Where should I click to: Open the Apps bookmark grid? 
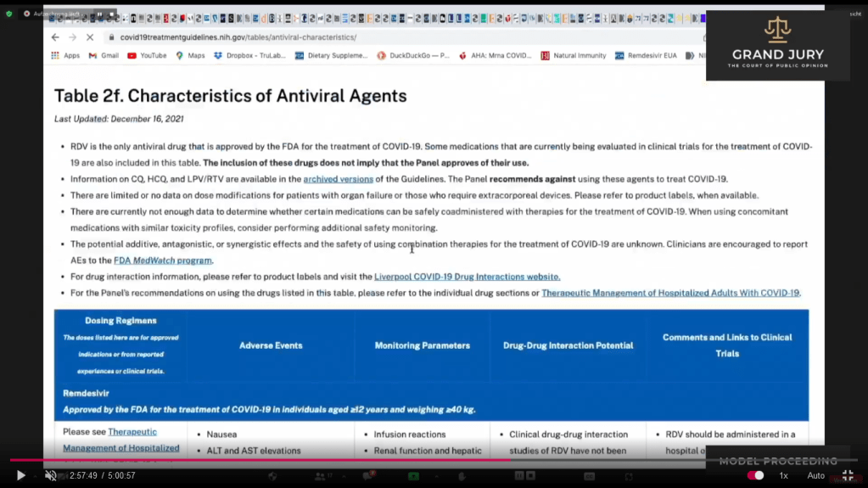pyautogui.click(x=65, y=56)
